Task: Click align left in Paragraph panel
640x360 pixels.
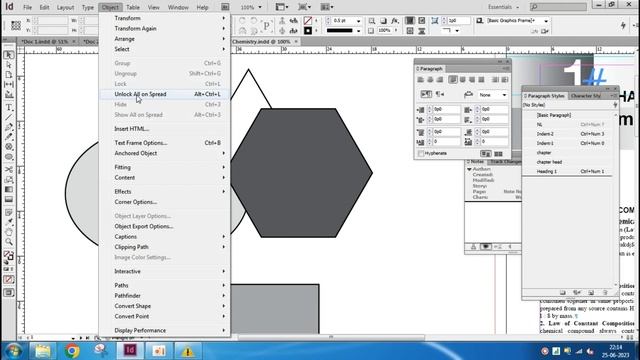Action: coord(420,80)
